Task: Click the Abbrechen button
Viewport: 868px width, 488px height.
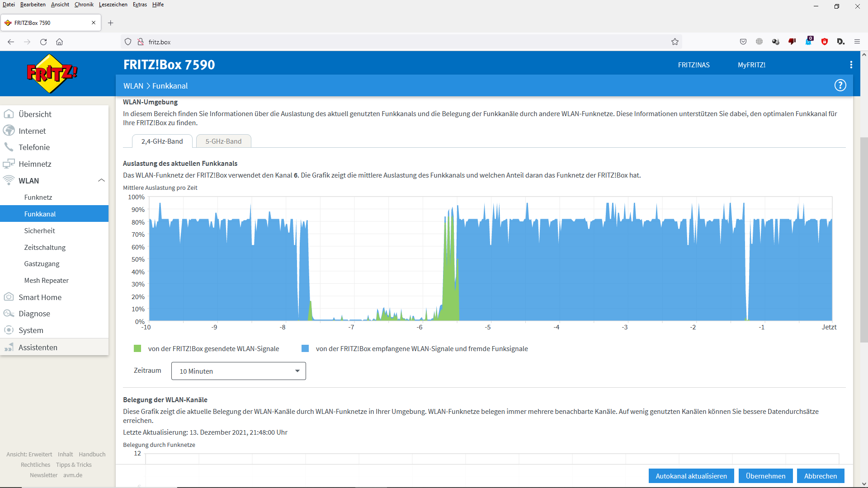Action: [x=821, y=476]
